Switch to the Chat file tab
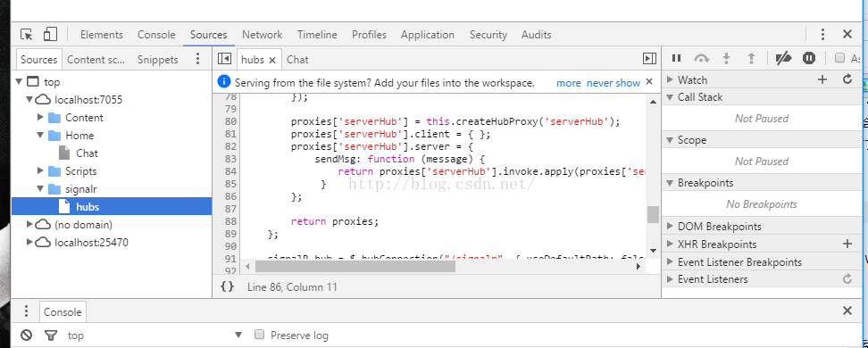 tap(297, 59)
